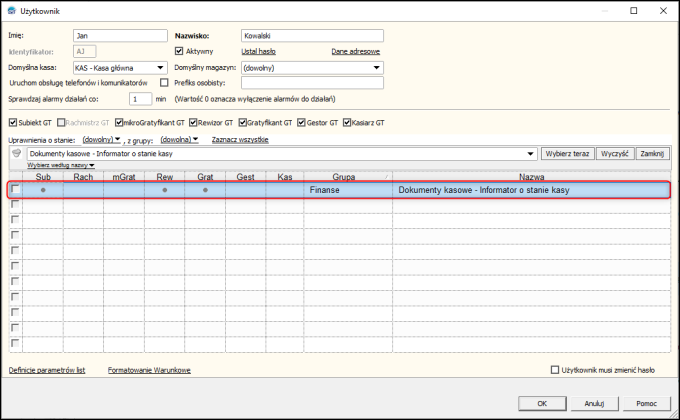This screenshot has width=680, height=420.
Task: Click the Anuluj button
Action: (x=594, y=403)
